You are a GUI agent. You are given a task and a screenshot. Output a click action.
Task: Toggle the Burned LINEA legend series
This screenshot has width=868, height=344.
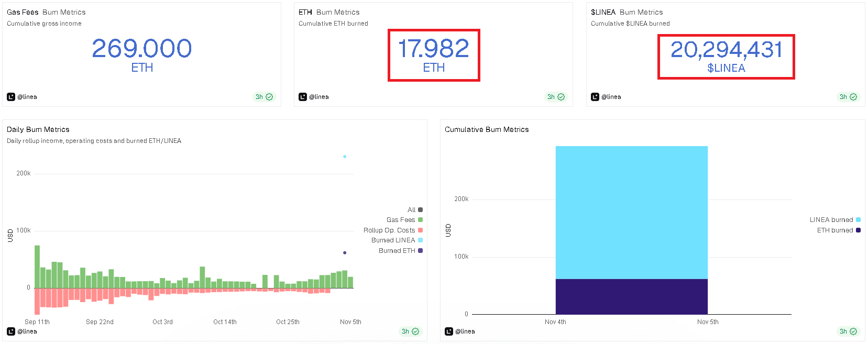[397, 240]
